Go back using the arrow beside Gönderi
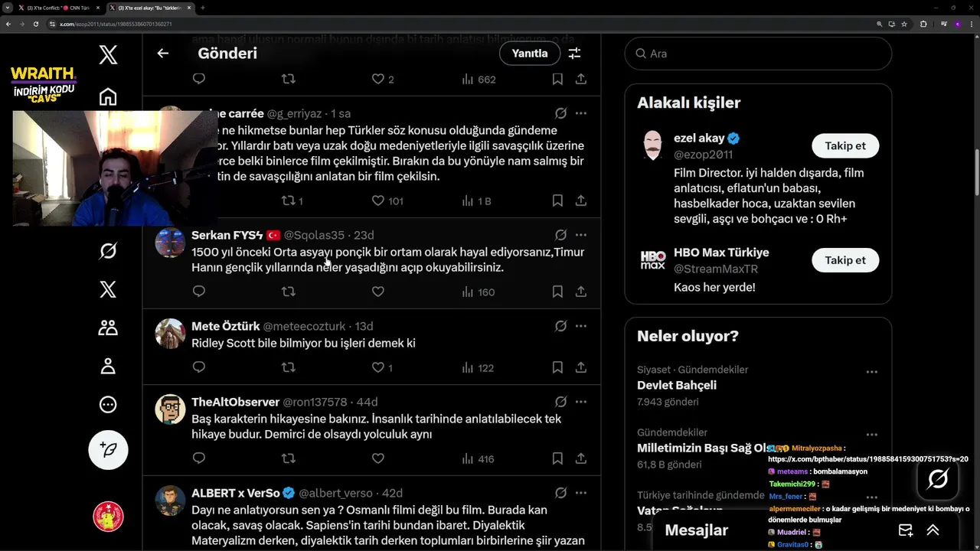 [162, 54]
